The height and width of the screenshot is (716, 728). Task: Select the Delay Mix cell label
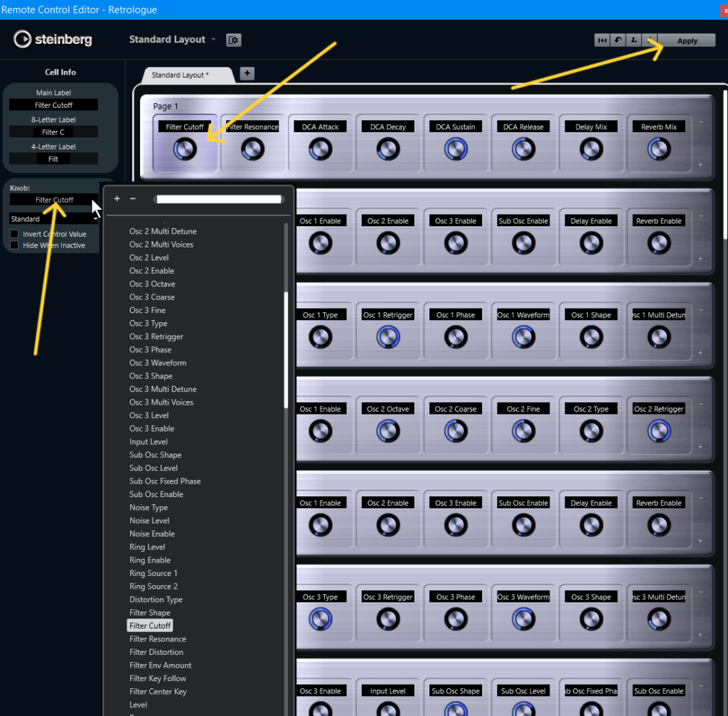[x=591, y=127]
